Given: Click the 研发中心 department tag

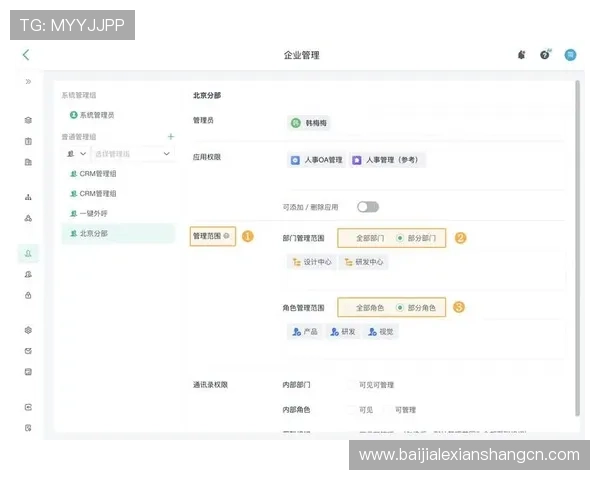Looking at the screenshot, I should tap(364, 262).
